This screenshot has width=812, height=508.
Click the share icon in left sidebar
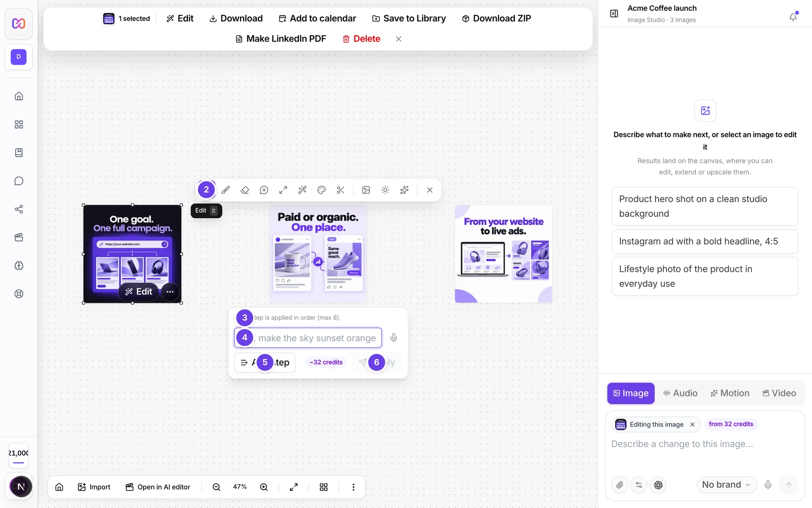[x=19, y=209]
